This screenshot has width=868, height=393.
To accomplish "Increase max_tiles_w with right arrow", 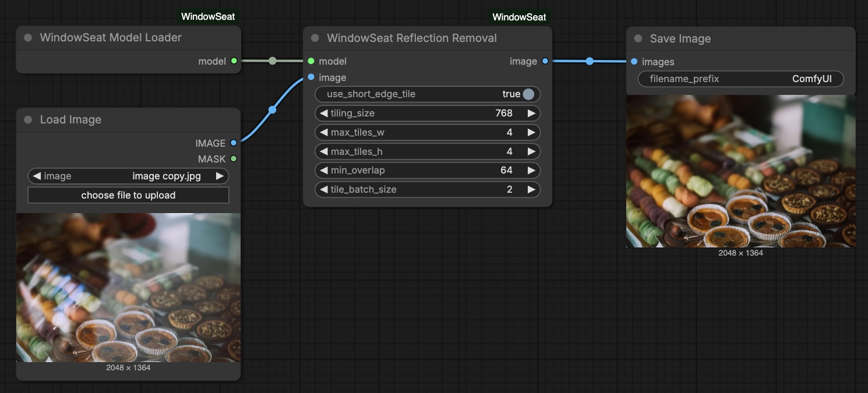I will [531, 133].
